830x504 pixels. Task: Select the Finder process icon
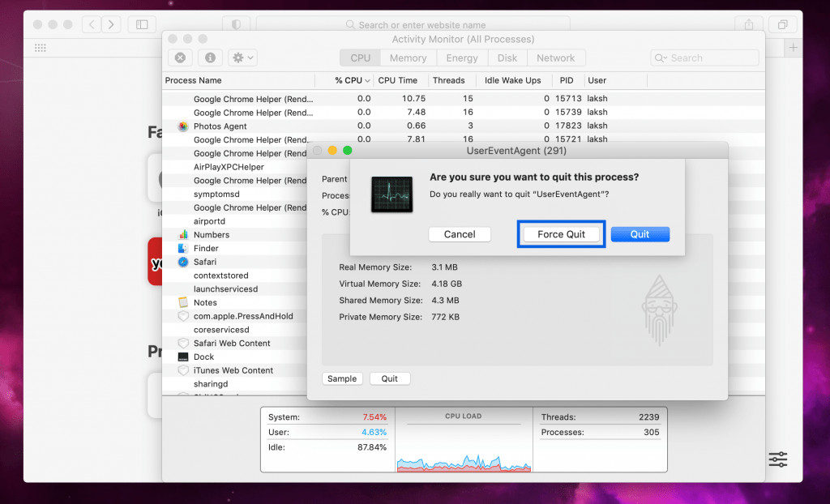[x=183, y=248]
